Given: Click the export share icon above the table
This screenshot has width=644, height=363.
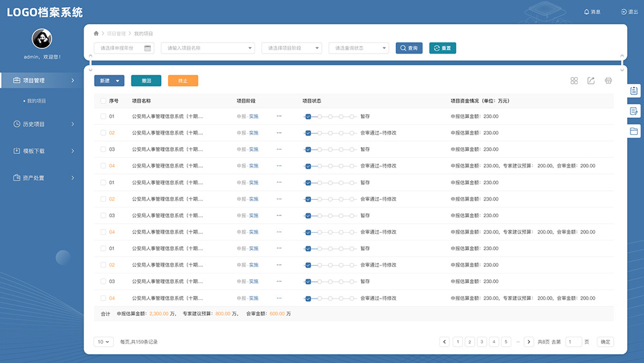Looking at the screenshot, I should 591,81.
